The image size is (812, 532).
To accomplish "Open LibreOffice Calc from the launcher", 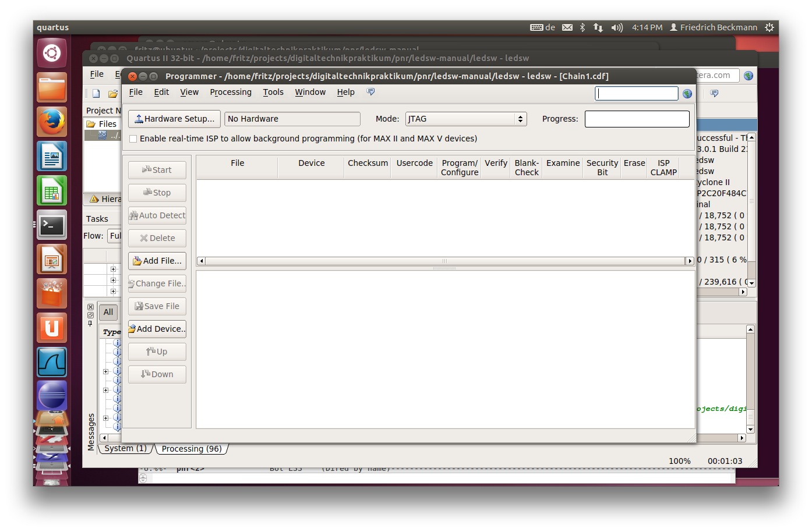I will (x=52, y=191).
